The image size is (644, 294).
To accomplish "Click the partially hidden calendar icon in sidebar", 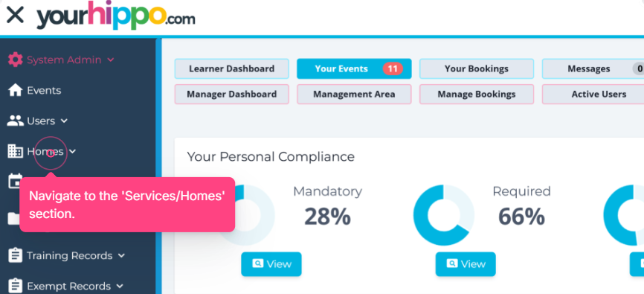I will pos(15,182).
